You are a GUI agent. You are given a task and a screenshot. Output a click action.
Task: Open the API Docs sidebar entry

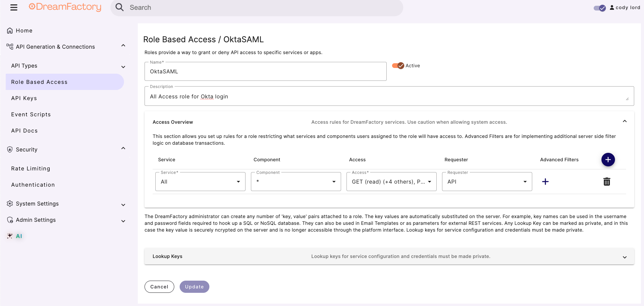(x=24, y=131)
